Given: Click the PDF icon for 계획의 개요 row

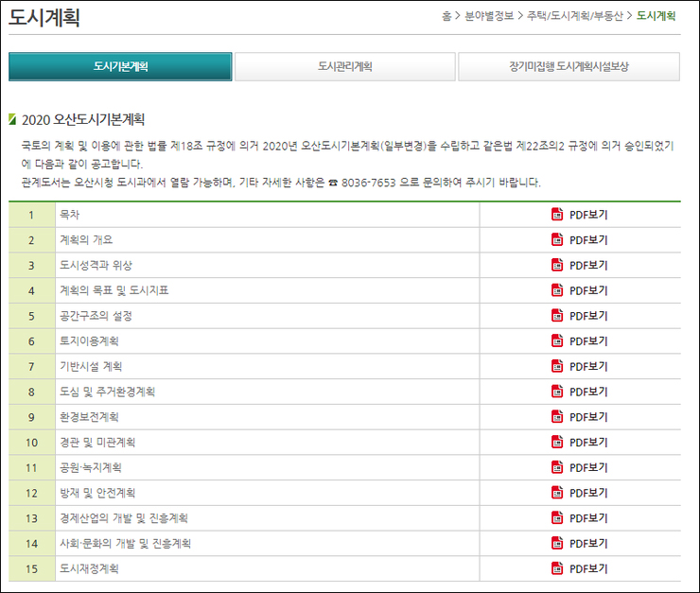Looking at the screenshot, I should click(557, 240).
